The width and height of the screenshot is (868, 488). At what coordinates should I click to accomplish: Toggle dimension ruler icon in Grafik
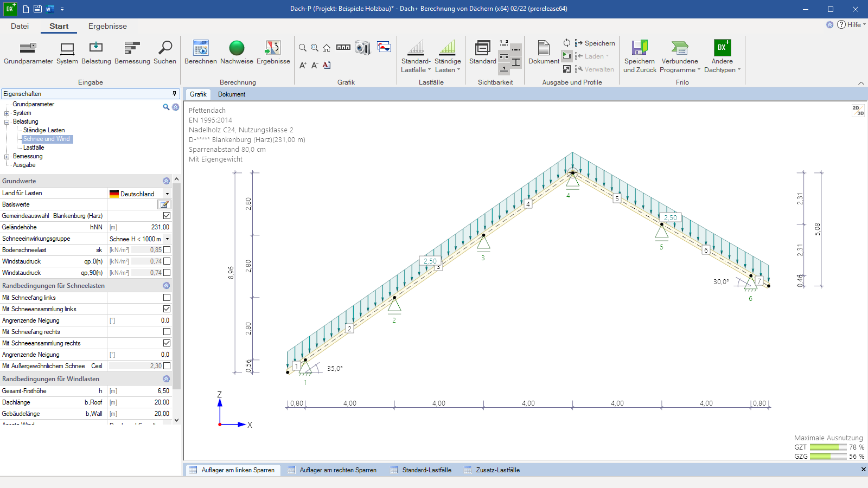343,48
